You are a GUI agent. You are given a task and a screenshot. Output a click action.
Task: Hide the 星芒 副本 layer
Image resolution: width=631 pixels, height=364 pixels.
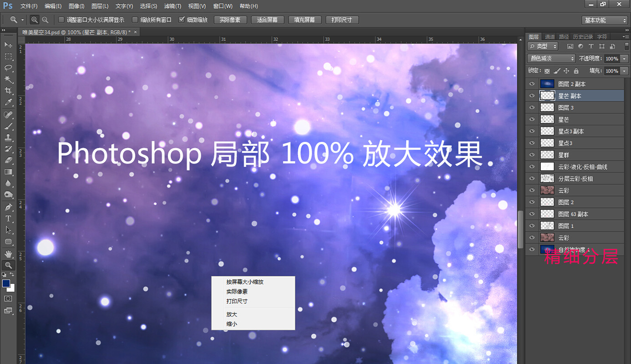pos(532,96)
